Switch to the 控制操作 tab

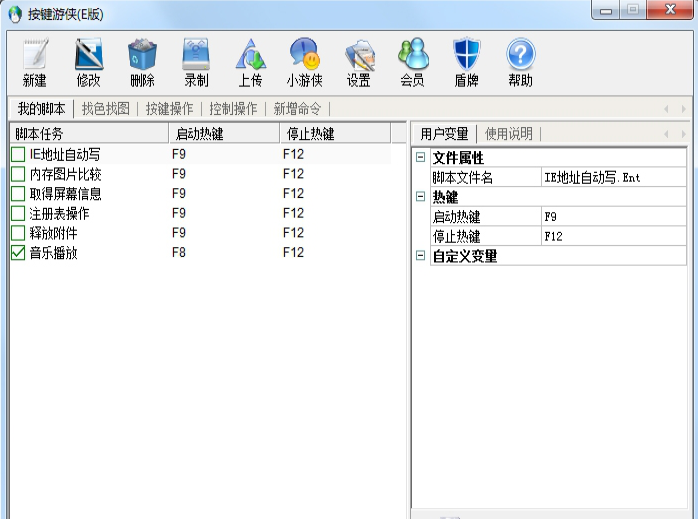click(233, 109)
